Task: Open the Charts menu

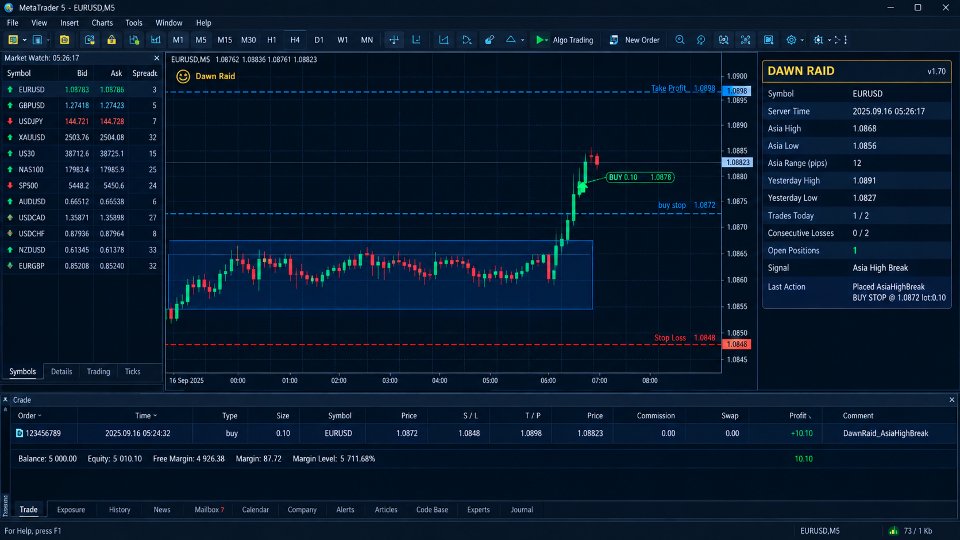Action: click(x=102, y=23)
